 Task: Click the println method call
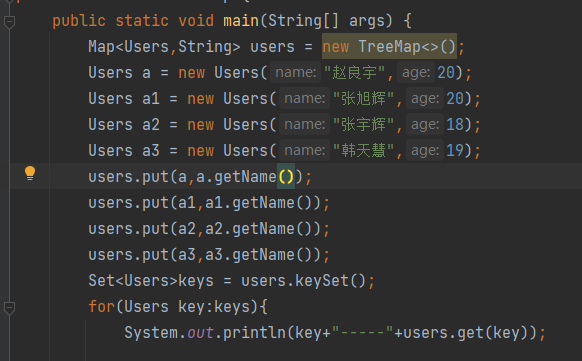click(254, 333)
